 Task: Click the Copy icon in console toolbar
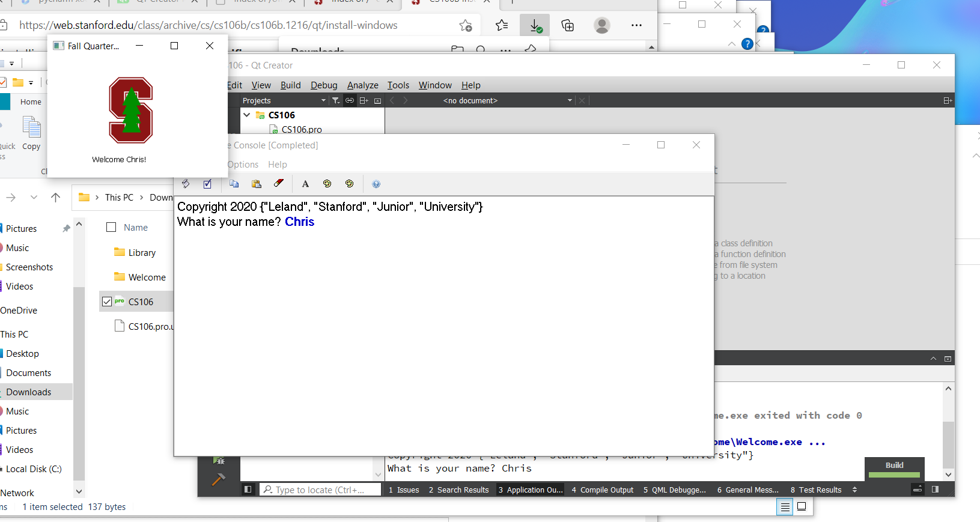[x=234, y=184]
